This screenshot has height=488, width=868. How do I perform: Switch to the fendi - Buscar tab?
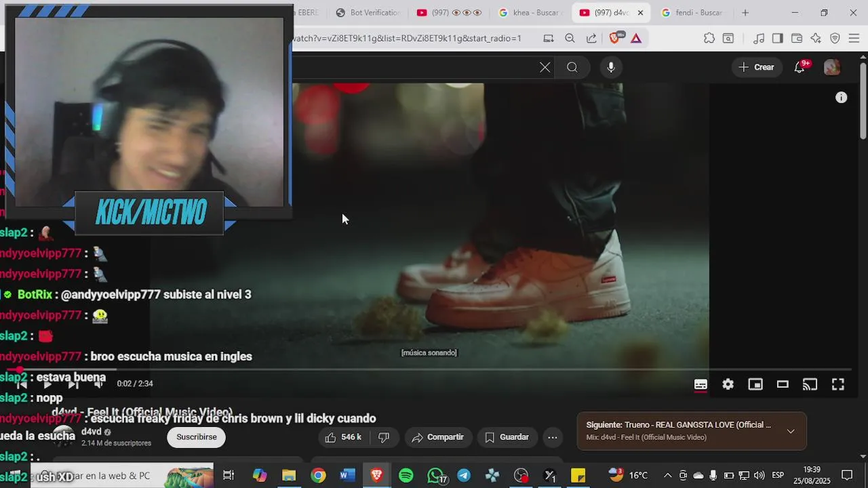[x=694, y=13]
